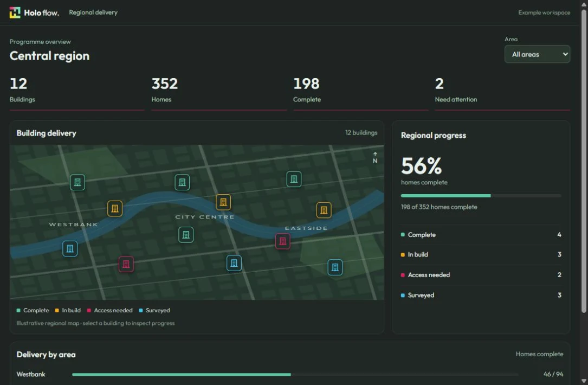The image size is (588, 385).
Task: Click the In build row in Regional progress list
Action: 481,254
